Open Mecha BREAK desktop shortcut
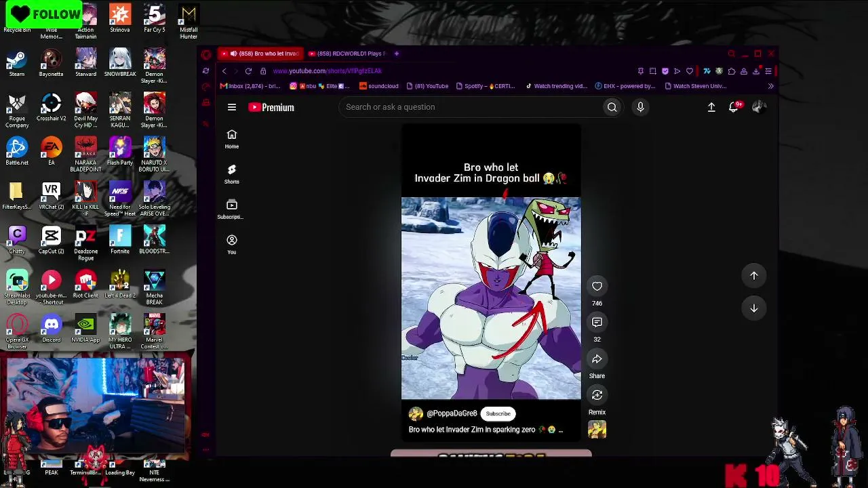The height and width of the screenshot is (488, 868). [154, 288]
